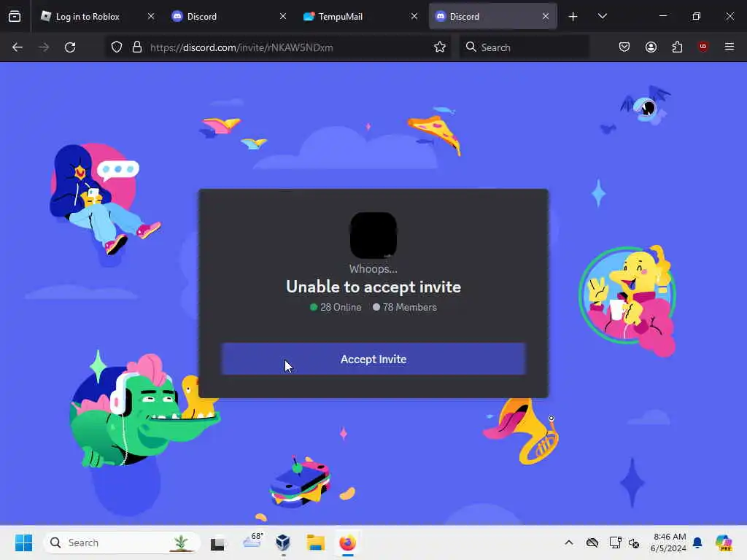This screenshot has height=560, width=747.
Task: Open the clock showing 8:46 AM
Action: coord(668,542)
